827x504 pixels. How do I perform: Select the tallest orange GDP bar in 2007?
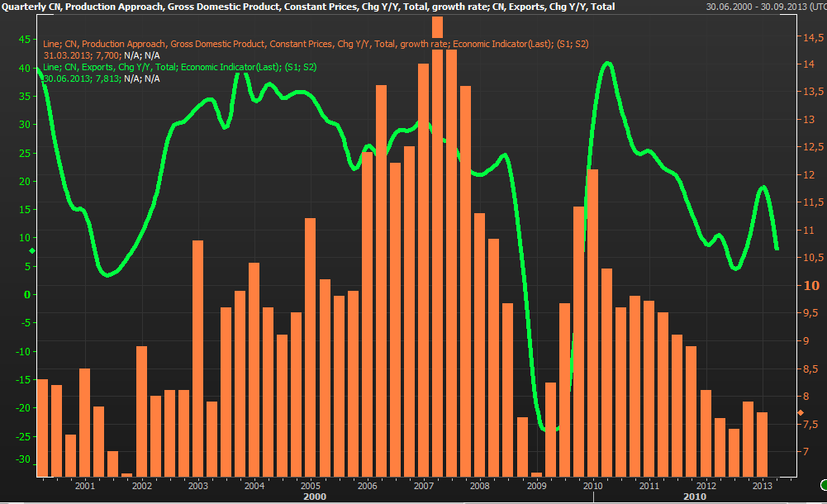(x=437, y=248)
